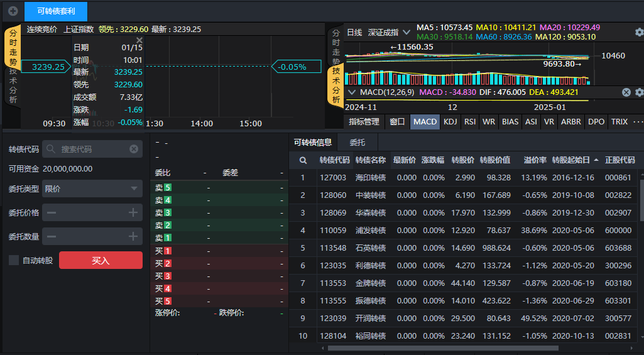Add a new tab with plus icon
Screen dimensions: 644x355
click(13, 11)
